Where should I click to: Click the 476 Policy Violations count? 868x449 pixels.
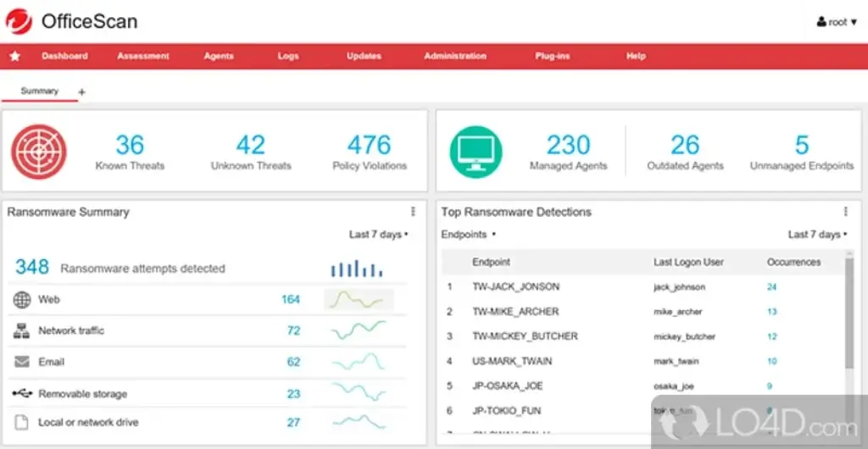tap(370, 145)
